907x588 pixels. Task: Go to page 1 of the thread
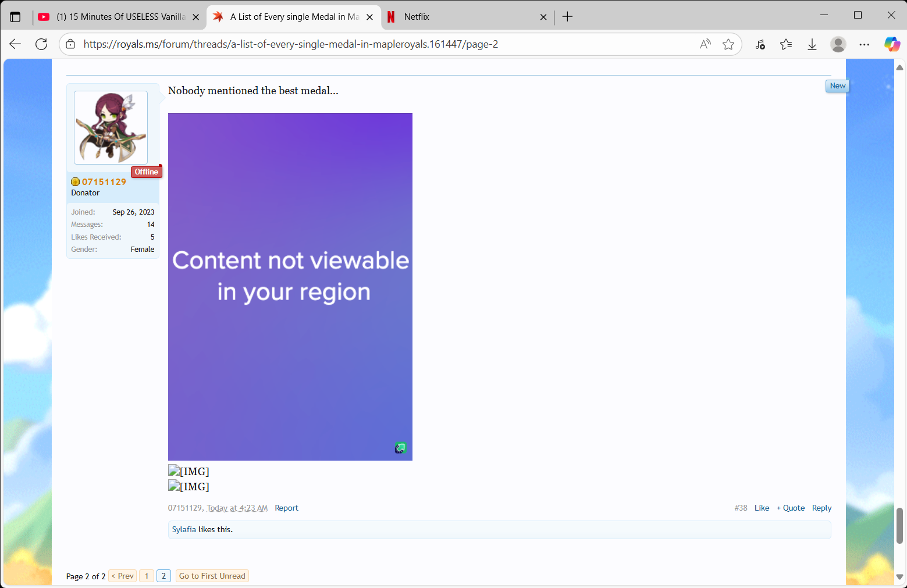tap(147, 576)
